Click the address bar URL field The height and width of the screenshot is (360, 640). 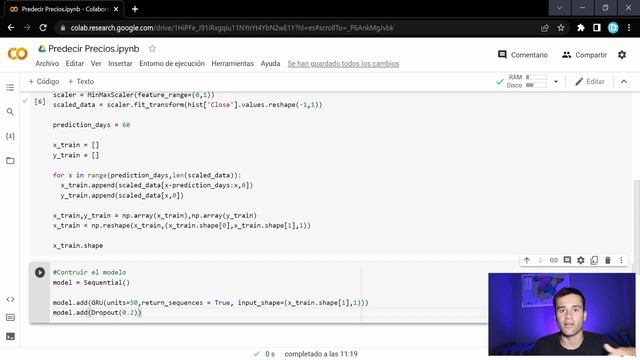pos(232,28)
